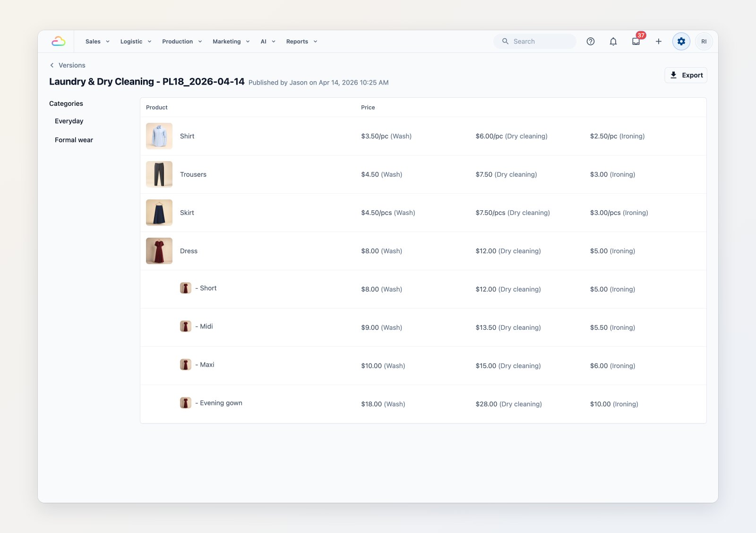Open the Trousers product thumbnail
The image size is (756, 533).
(159, 174)
